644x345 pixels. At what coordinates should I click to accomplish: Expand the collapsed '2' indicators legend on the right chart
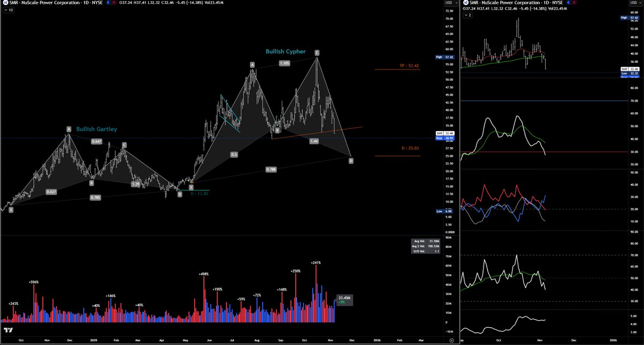pyautogui.click(x=469, y=15)
